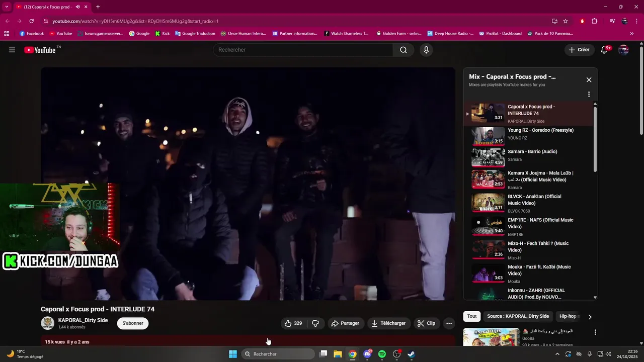The height and width of the screenshot is (362, 644).
Task: Click the Télécharger download button
Action: click(x=389, y=323)
